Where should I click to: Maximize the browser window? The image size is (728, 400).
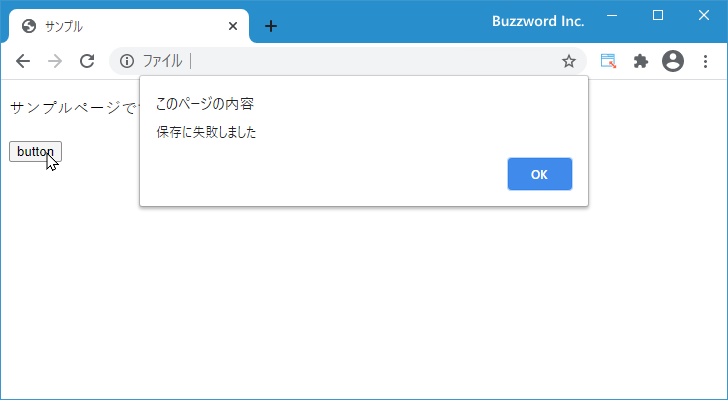click(x=658, y=16)
